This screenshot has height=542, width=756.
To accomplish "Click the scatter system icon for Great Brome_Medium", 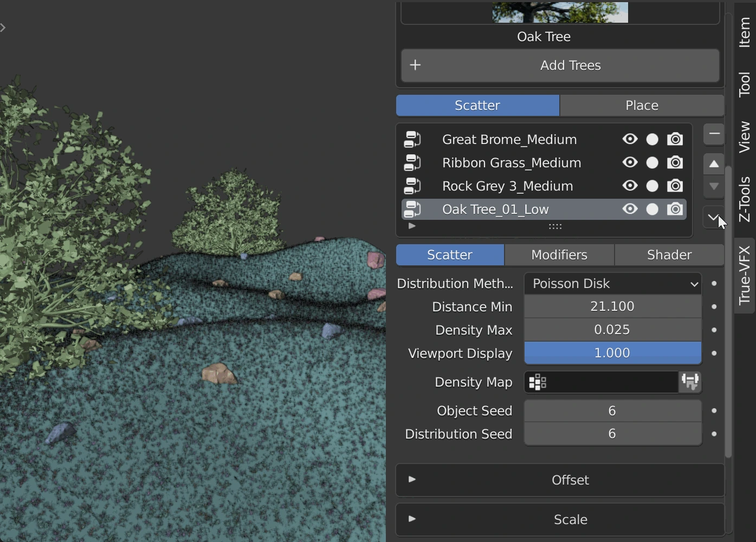I will click(x=412, y=139).
